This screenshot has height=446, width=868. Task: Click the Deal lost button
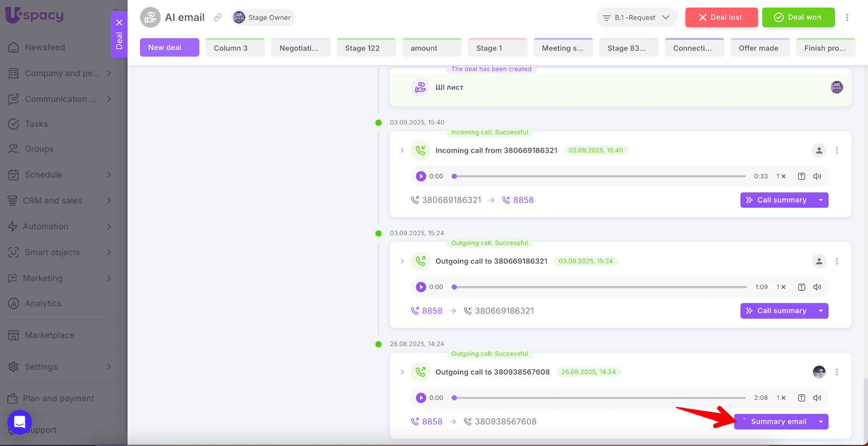pyautogui.click(x=721, y=17)
